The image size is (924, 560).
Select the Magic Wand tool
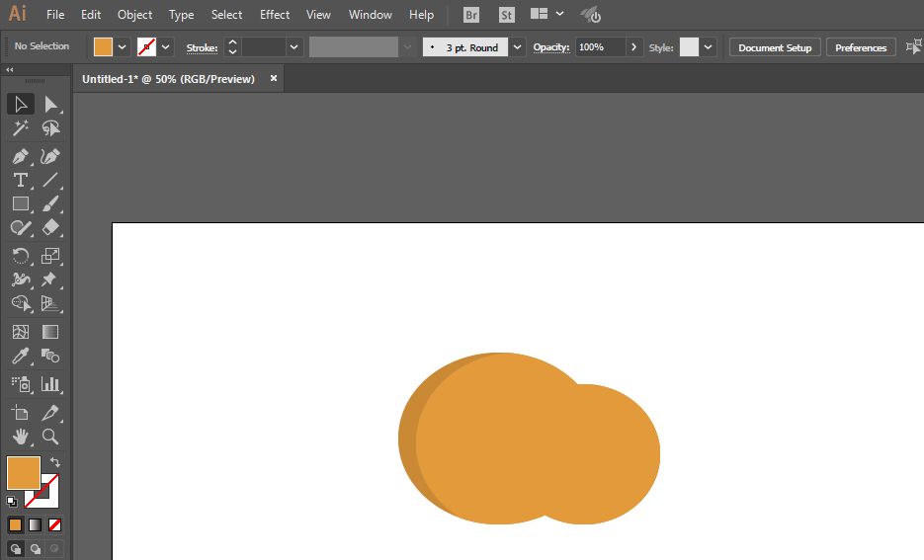(20, 128)
